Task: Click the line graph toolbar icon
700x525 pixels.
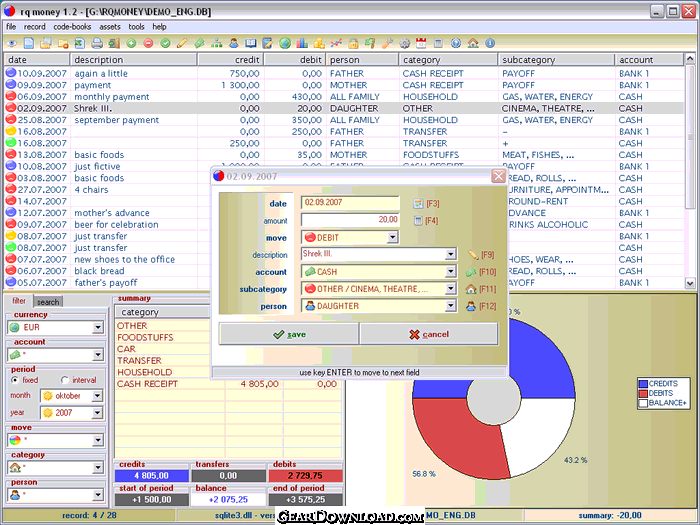Action: 336,43
